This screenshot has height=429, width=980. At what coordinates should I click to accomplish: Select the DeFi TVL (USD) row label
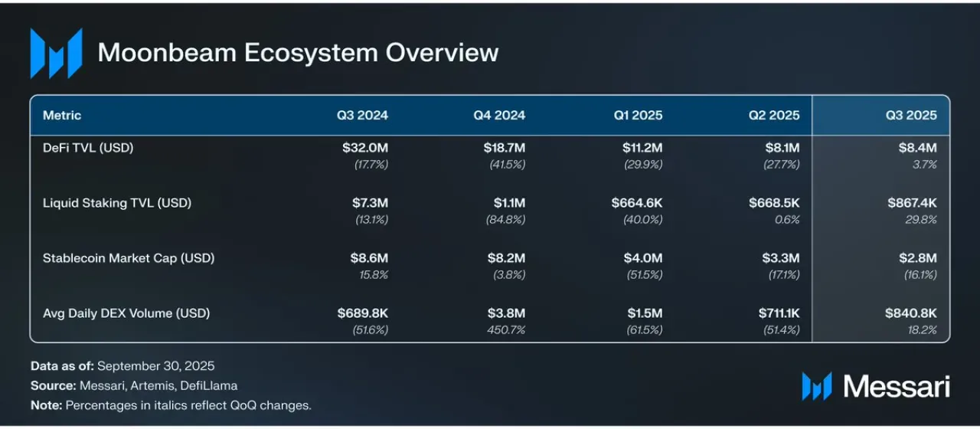pyautogui.click(x=88, y=148)
